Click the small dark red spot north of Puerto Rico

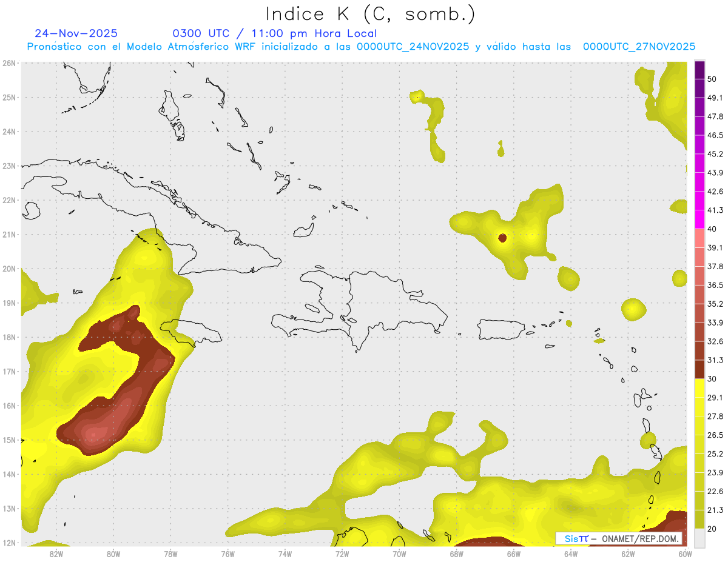[502, 238]
